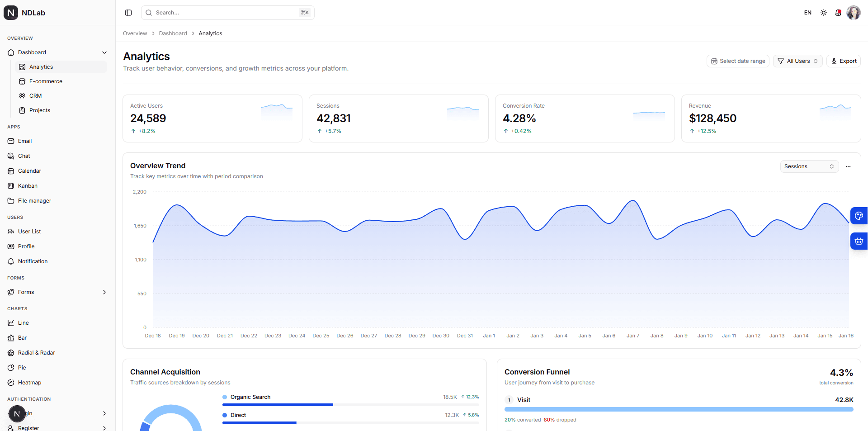
Task: Click the Heatmap chart icon
Action: point(11,383)
